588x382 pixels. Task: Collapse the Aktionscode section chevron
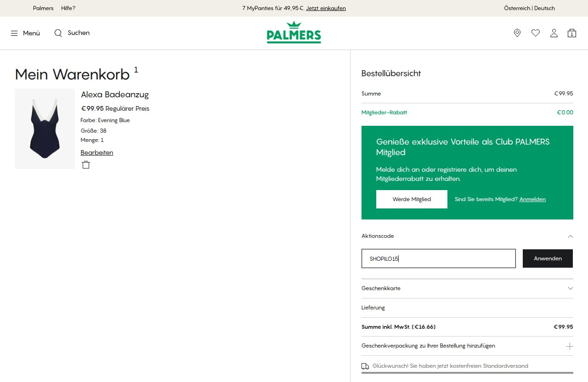click(x=571, y=236)
